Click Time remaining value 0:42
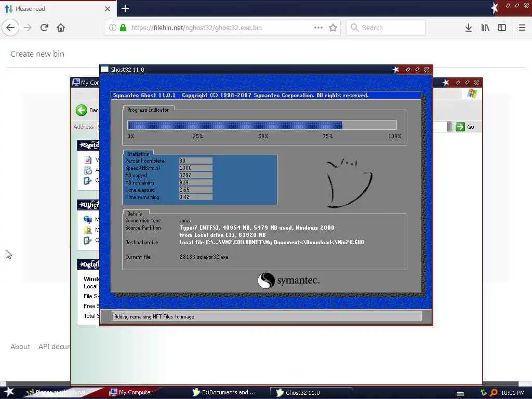532x399 pixels. 195,197
